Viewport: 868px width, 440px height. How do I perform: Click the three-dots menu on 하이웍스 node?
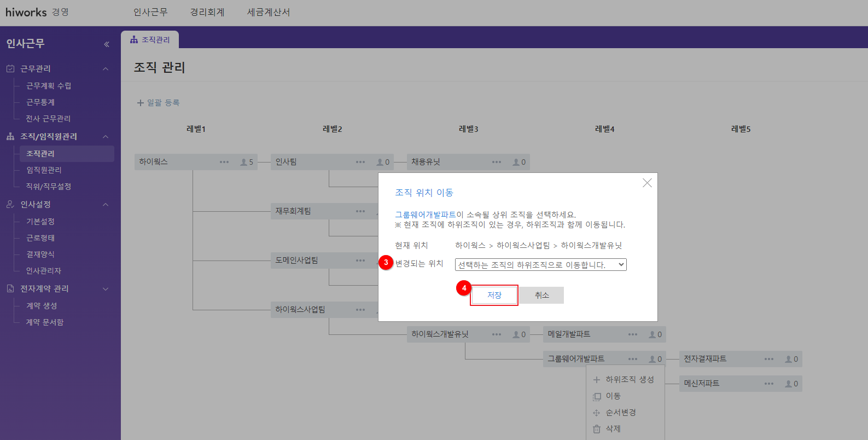coord(224,162)
